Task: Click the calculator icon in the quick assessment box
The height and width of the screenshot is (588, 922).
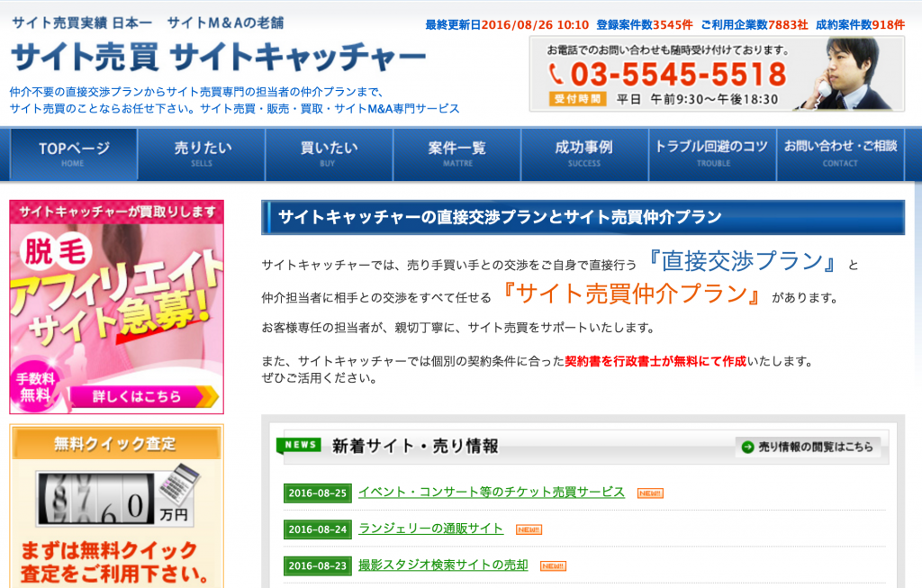Action: pyautogui.click(x=181, y=486)
